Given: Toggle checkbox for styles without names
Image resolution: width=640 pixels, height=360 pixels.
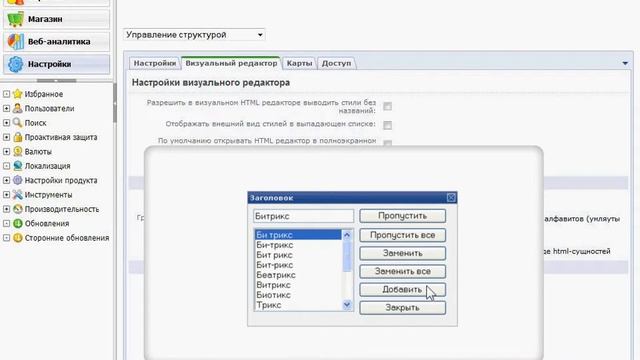Looking at the screenshot, I should tap(387, 107).
